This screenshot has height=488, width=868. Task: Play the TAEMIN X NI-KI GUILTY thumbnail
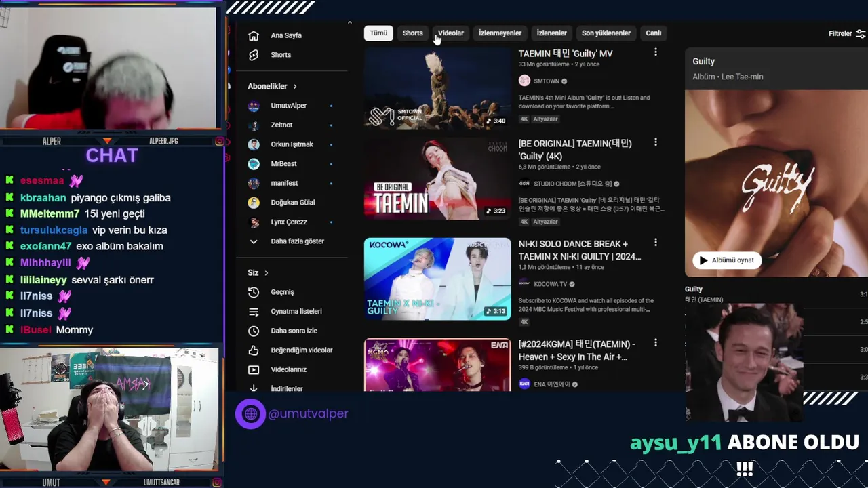[437, 279]
